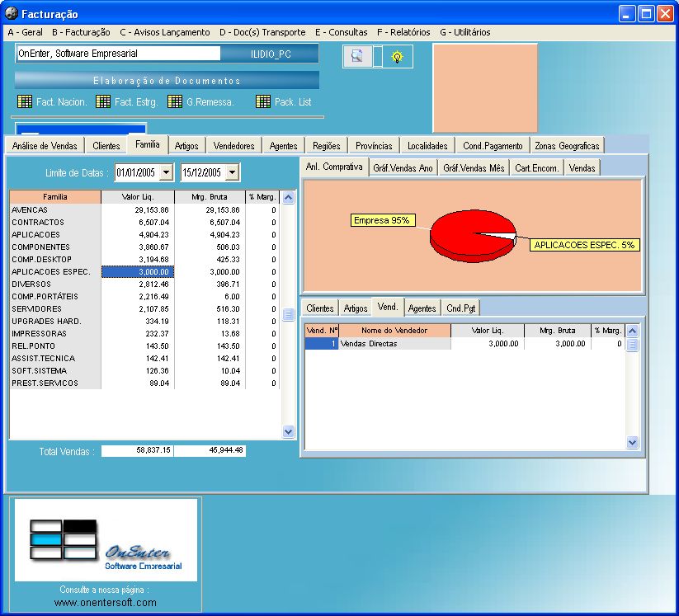
Task: Click the highlighted 3,000.00 cell
Action: point(138,272)
